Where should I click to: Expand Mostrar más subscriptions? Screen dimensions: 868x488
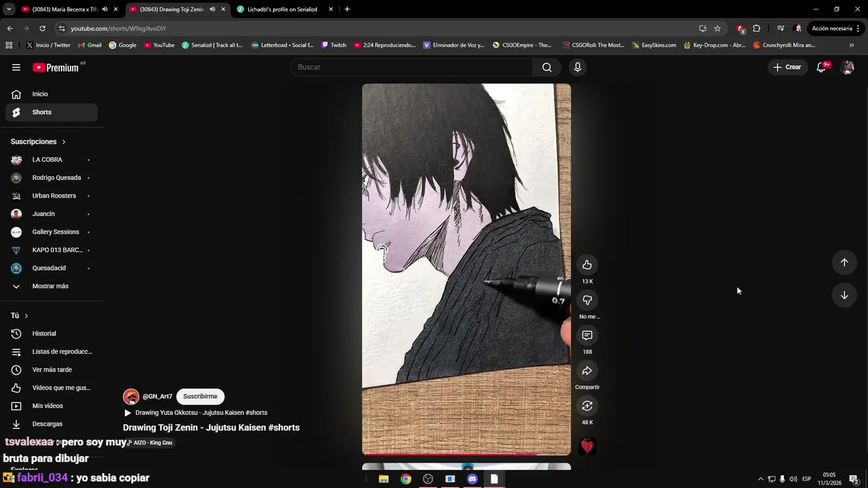pyautogui.click(x=52, y=286)
